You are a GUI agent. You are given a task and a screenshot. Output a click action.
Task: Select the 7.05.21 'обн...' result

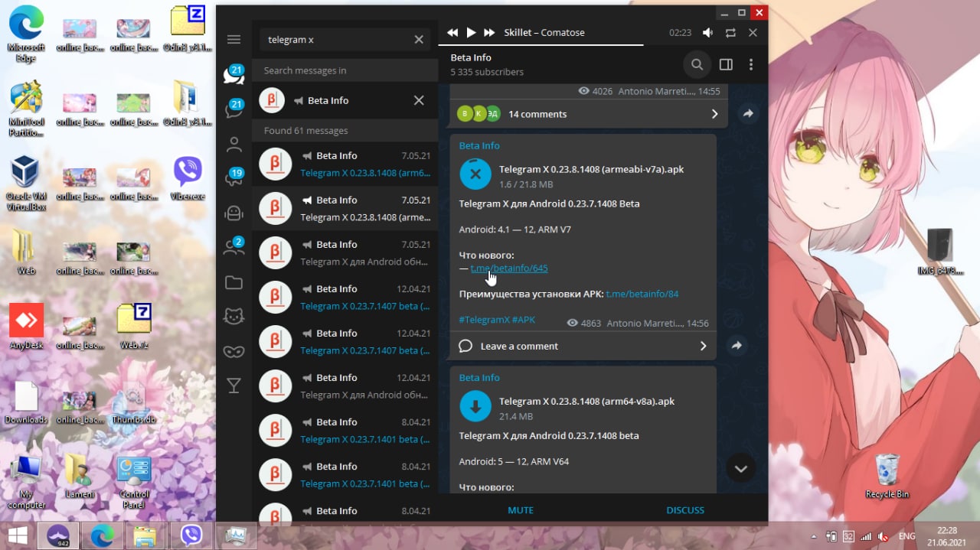tap(345, 252)
